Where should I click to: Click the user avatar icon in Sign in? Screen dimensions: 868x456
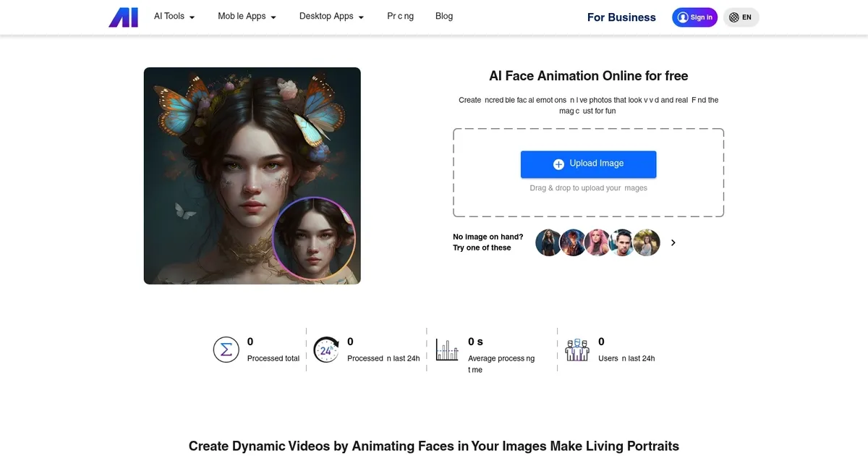(682, 17)
